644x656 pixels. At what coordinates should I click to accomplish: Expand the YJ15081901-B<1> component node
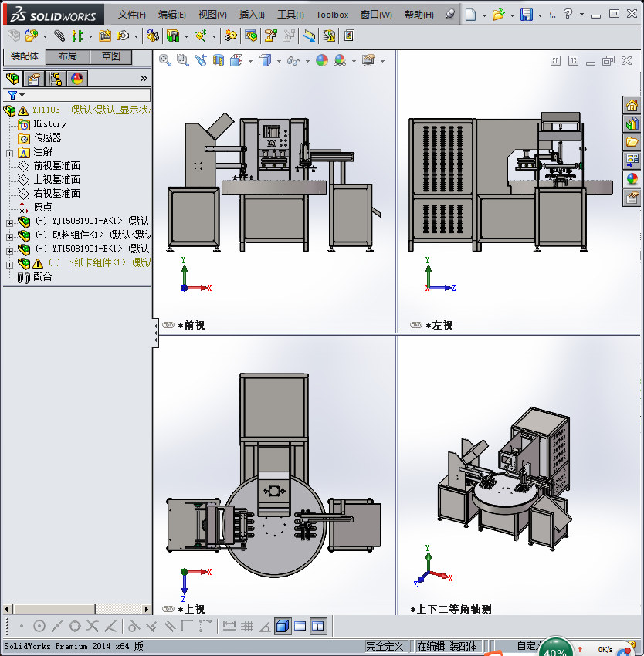tap(9, 251)
